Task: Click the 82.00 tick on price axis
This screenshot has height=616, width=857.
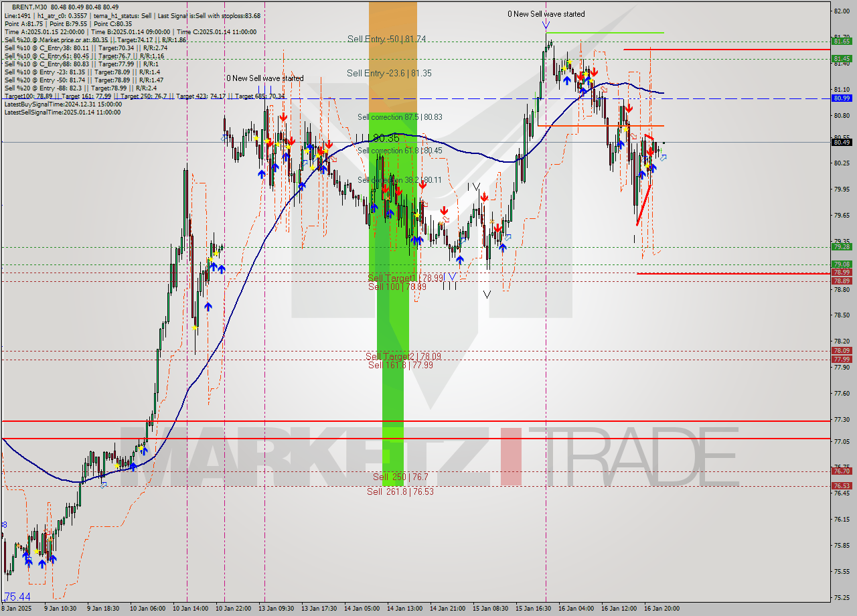Action: pyautogui.click(x=842, y=11)
